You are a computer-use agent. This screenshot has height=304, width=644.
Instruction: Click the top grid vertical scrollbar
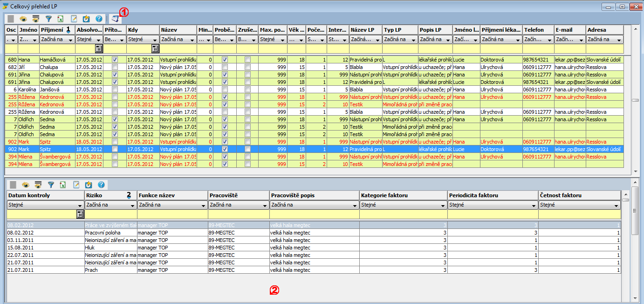point(635,100)
